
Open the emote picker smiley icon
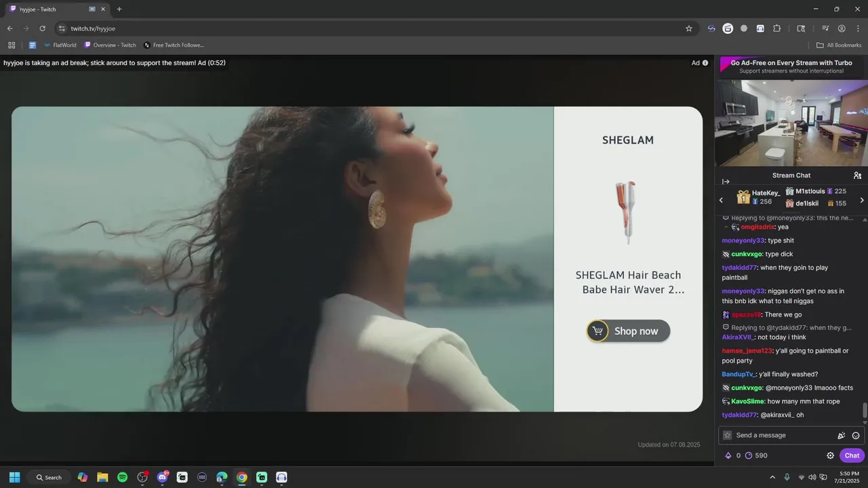coord(856,435)
